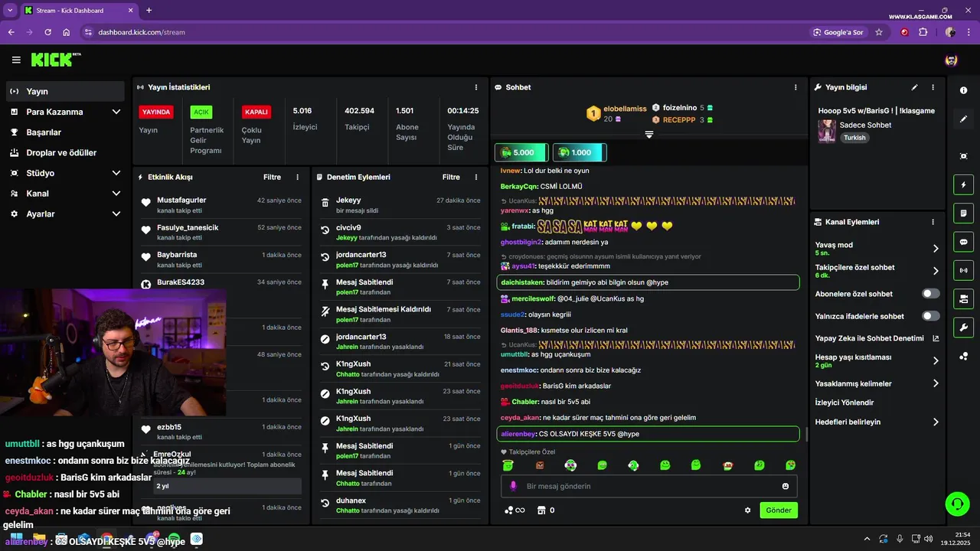Click the browser address bar URL
This screenshot has height=551, width=980.
pyautogui.click(x=142, y=32)
